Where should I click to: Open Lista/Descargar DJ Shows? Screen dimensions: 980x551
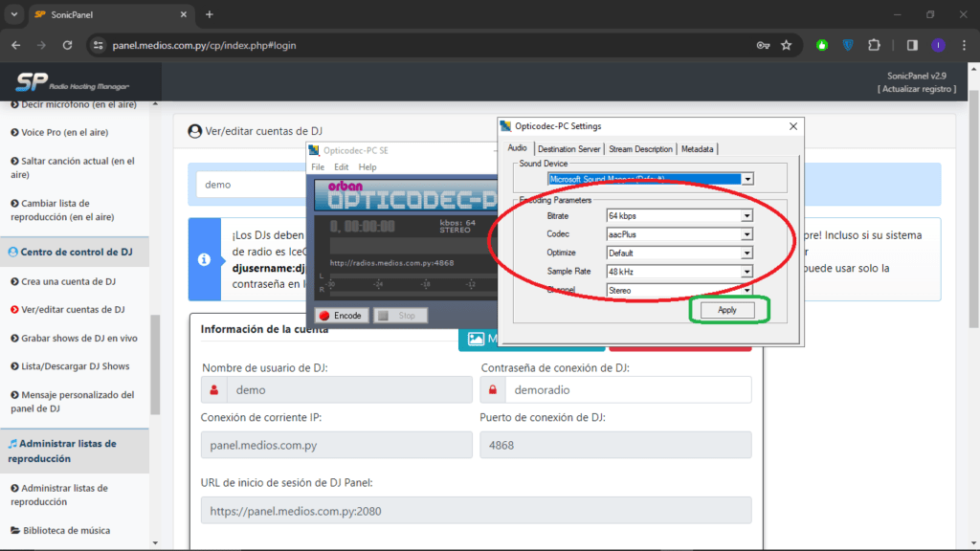(x=70, y=366)
